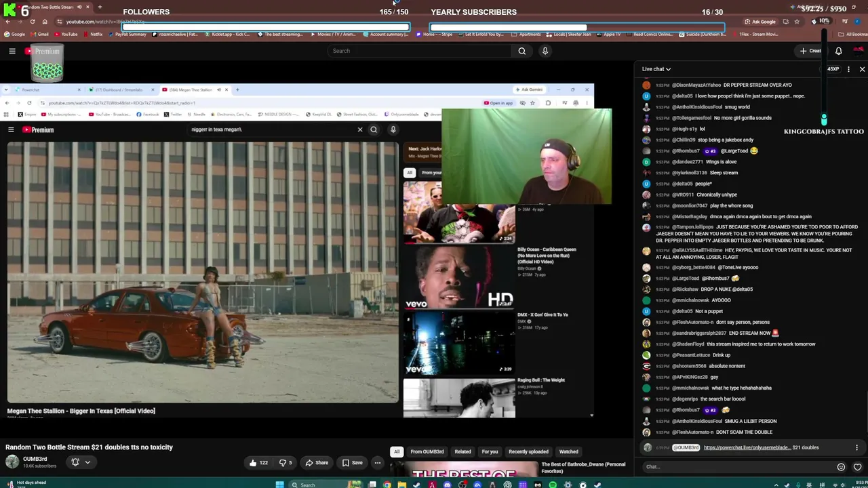Open the Gmail bookmark

coord(40,34)
